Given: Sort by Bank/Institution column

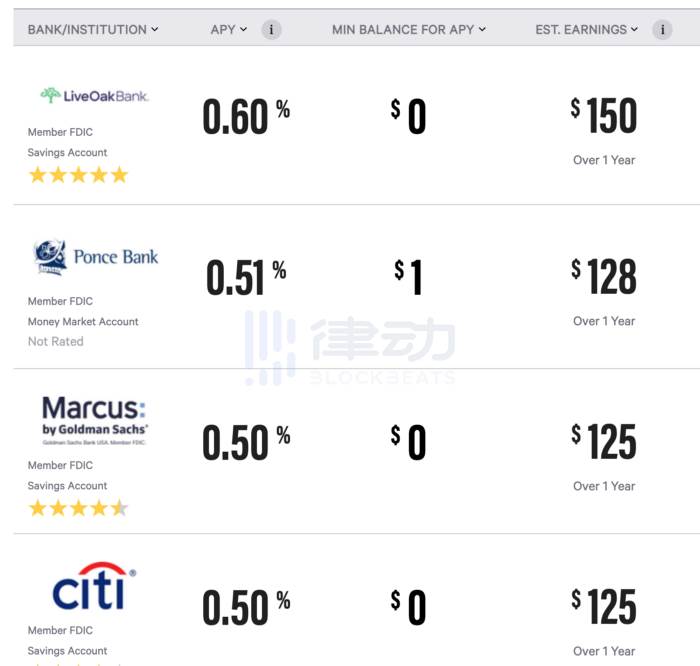Looking at the screenshot, I should (93, 29).
